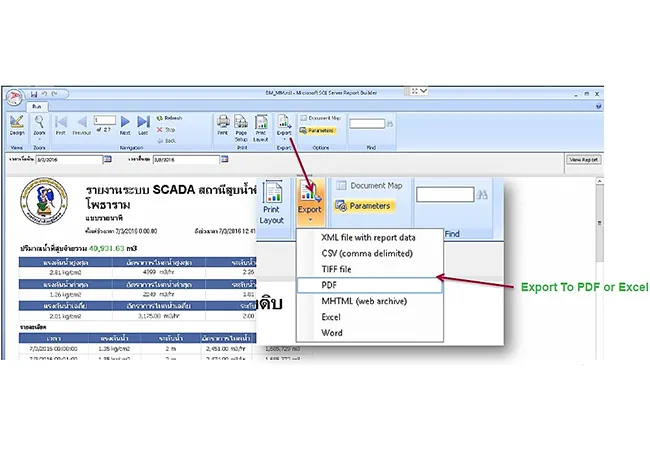Click the enlarged Print Layout button
Image resolution: width=650 pixels, height=450 pixels.
[272, 203]
